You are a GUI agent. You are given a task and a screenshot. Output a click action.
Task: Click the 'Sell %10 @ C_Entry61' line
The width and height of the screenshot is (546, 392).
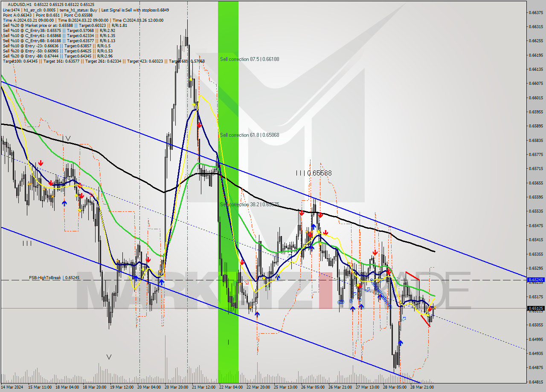click(x=59, y=35)
